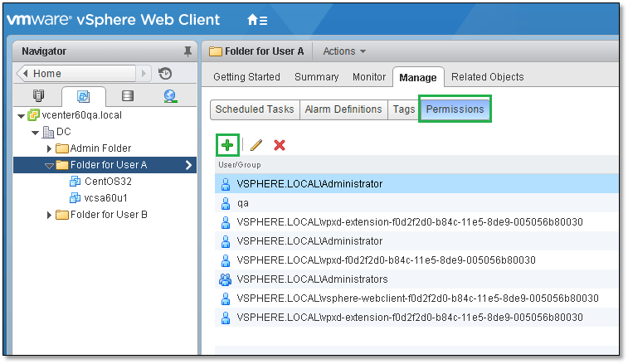
Task: Switch to Hosts and Clusters view icon
Action: coord(38,96)
